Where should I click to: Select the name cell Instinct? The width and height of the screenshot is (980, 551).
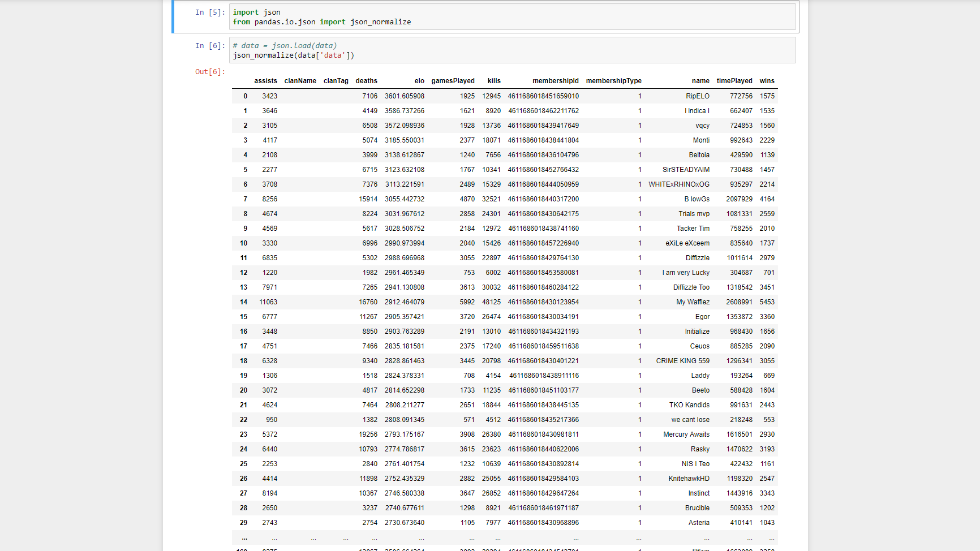[699, 493]
